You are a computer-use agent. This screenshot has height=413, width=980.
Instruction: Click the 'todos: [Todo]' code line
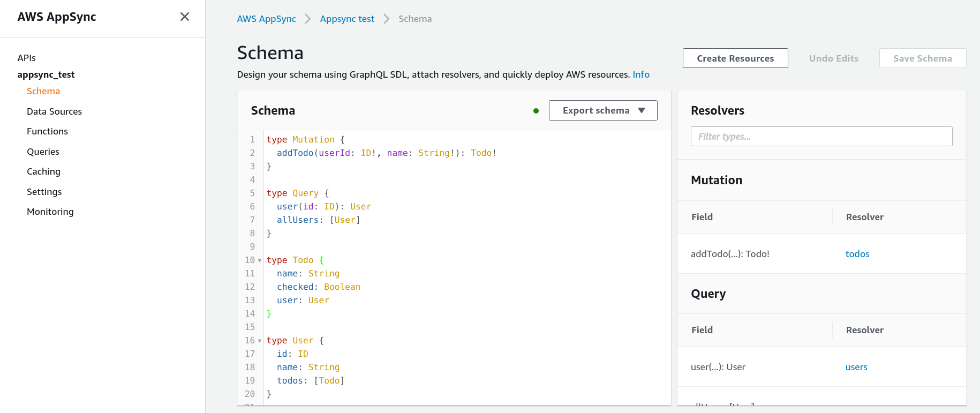311,381
